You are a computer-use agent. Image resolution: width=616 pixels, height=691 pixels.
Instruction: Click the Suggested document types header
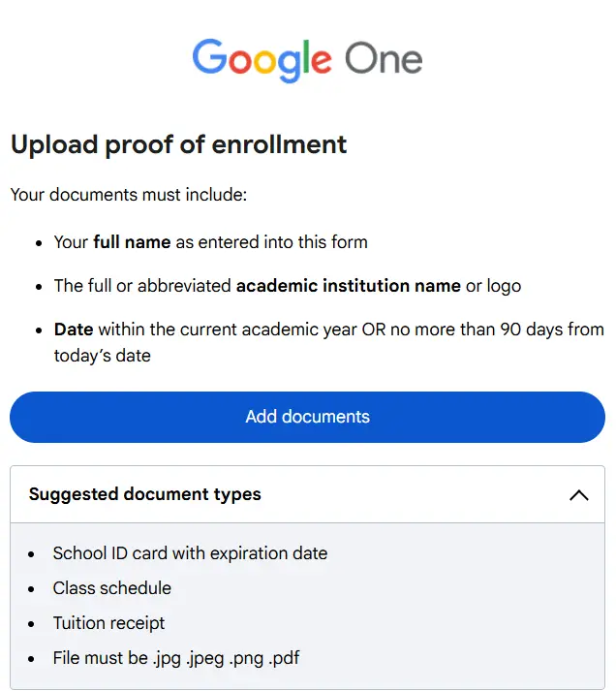point(307,494)
